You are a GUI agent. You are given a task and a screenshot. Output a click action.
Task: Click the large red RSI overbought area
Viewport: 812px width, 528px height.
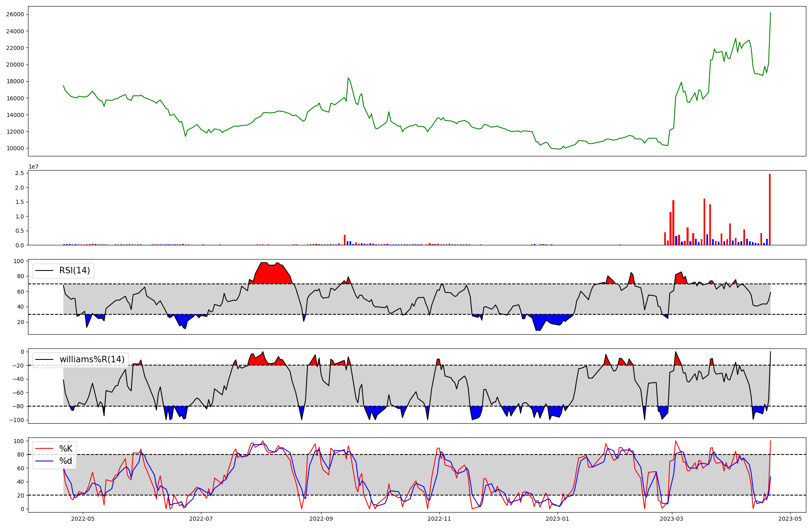272,274
